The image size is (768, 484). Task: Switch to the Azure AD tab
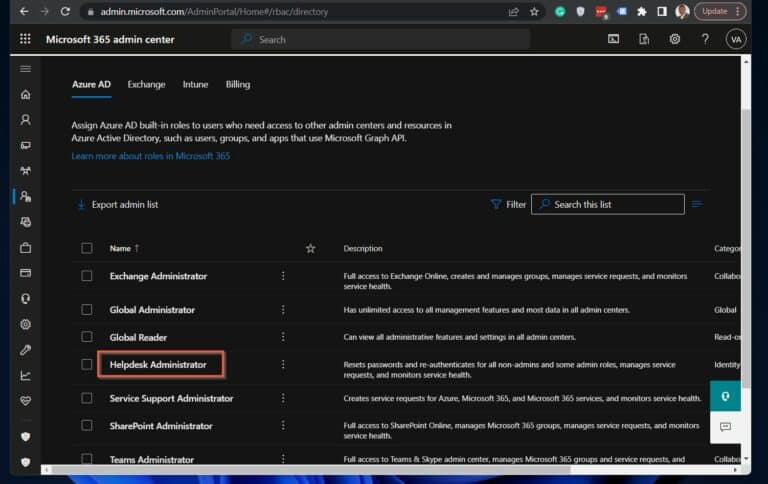pyautogui.click(x=91, y=84)
